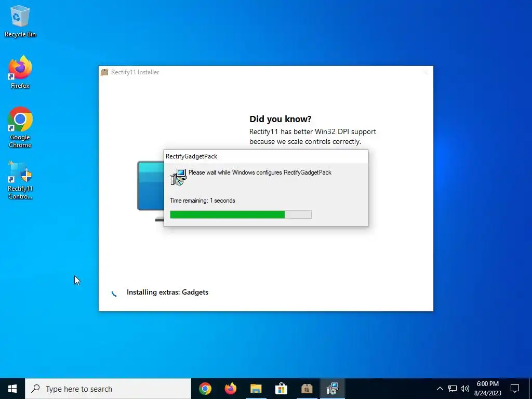Select the Google Chrome desktop shortcut
Viewport: 532px width, 399px height.
(x=20, y=127)
